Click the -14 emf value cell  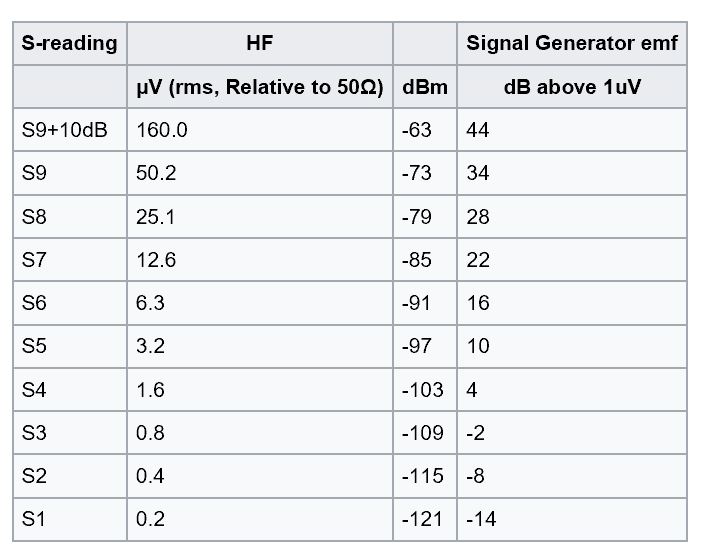click(572, 519)
